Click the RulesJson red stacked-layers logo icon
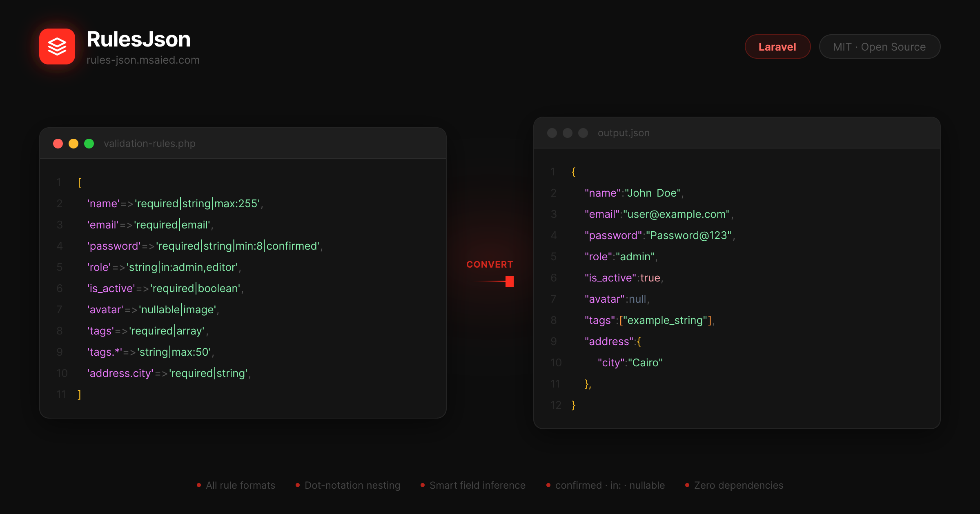The height and width of the screenshot is (514, 980). (x=57, y=47)
